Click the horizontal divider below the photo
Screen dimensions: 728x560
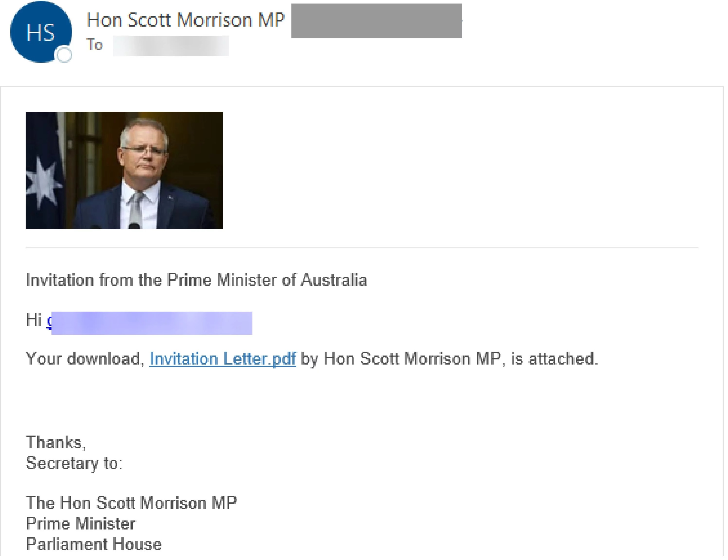362,248
